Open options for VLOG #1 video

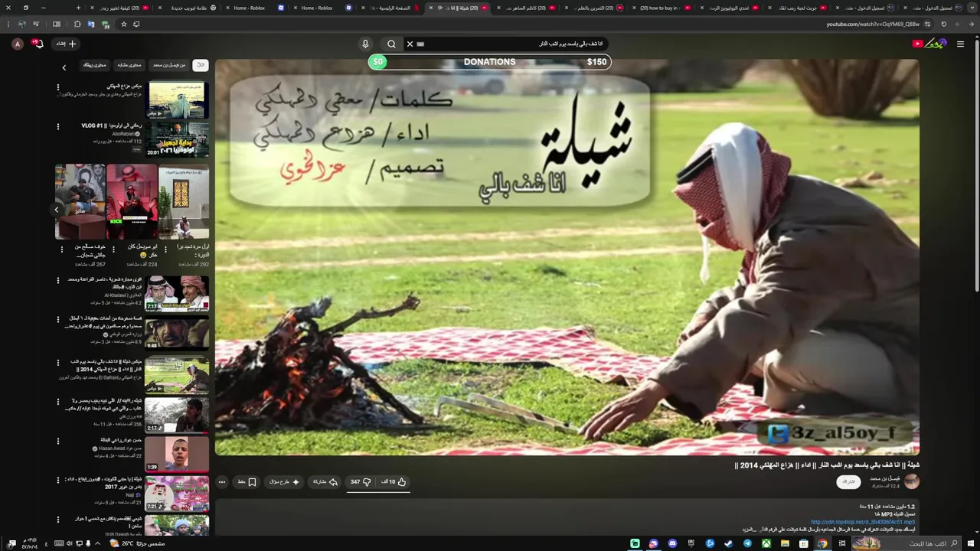(x=58, y=127)
